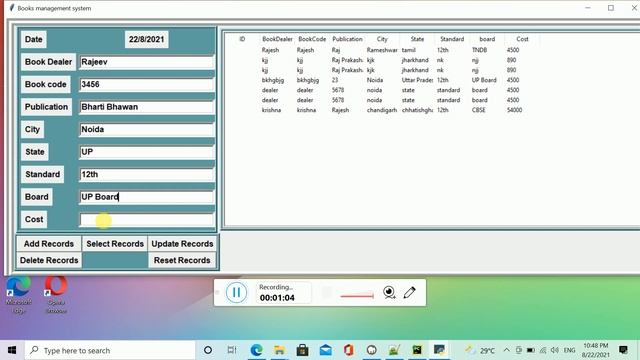This screenshot has width=640, height=360.
Task: Open the Office app from taskbar
Action: (348, 350)
